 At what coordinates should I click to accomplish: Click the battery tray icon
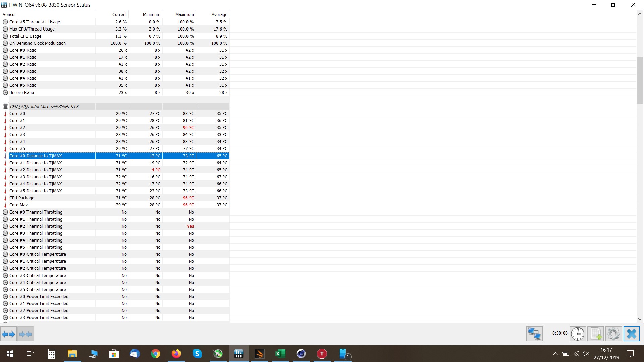point(566,354)
